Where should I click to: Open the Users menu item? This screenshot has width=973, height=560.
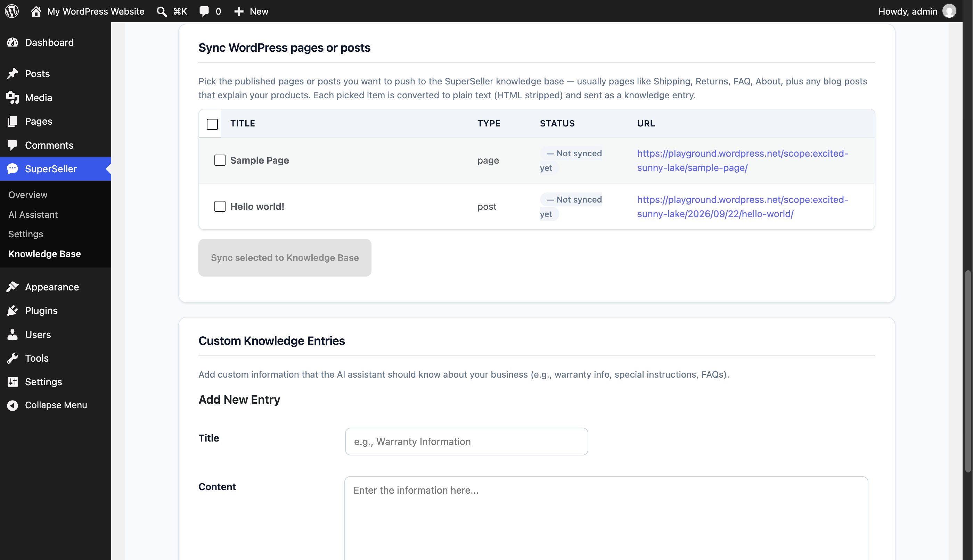click(x=55, y=335)
